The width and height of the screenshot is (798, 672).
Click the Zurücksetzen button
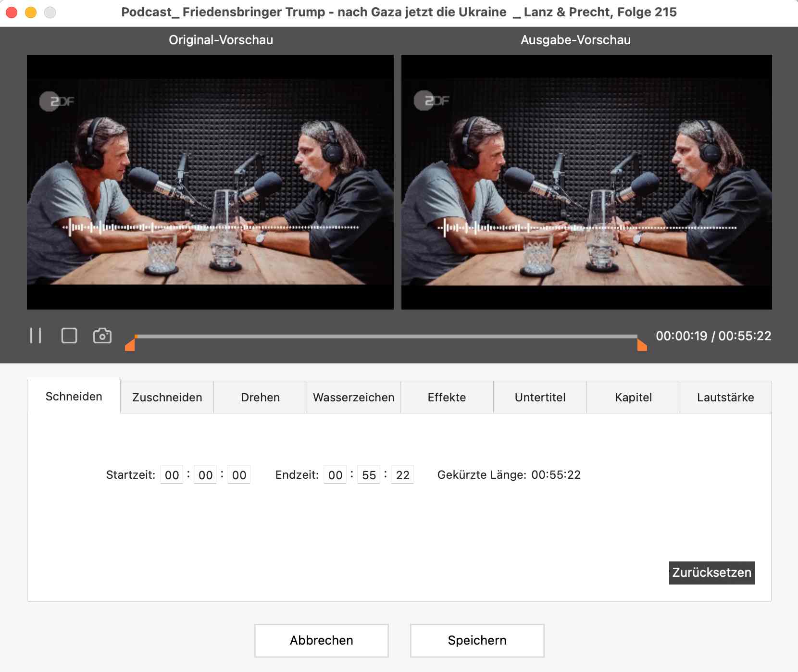tap(711, 573)
